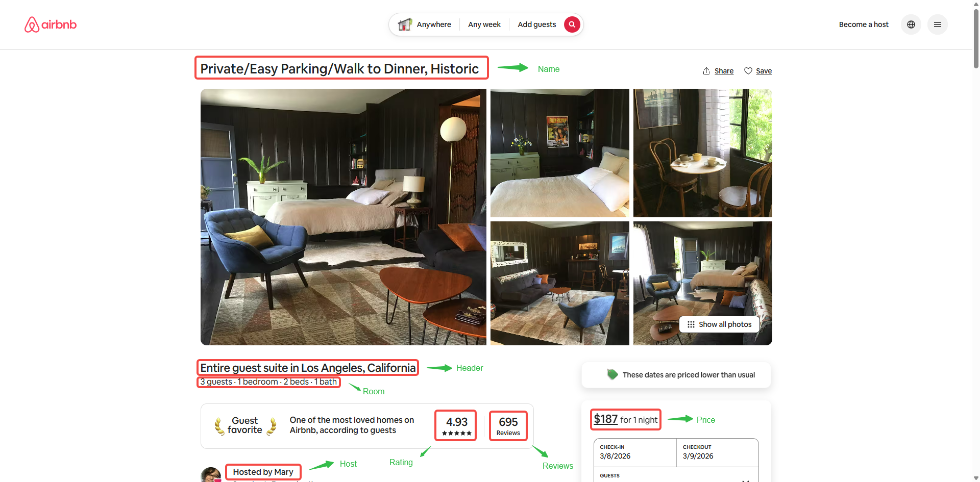Click the Share upload icon
This screenshot has width=980, height=482.
coord(706,71)
